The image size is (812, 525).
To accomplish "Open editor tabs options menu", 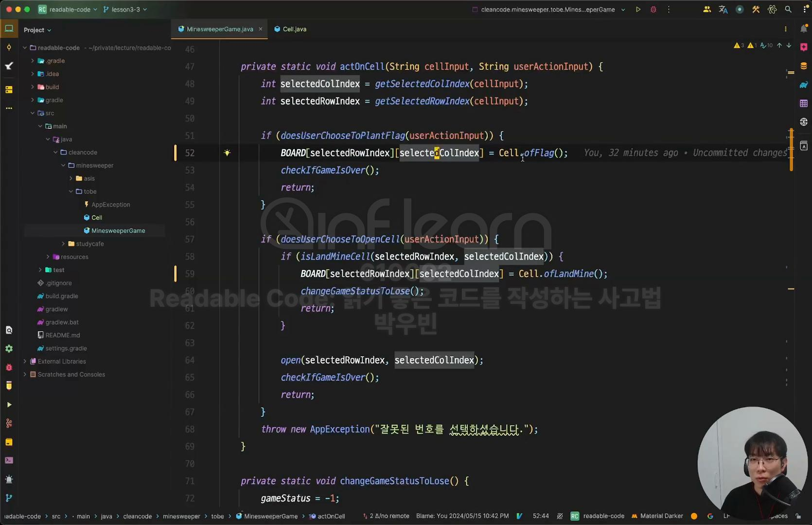I will click(786, 29).
